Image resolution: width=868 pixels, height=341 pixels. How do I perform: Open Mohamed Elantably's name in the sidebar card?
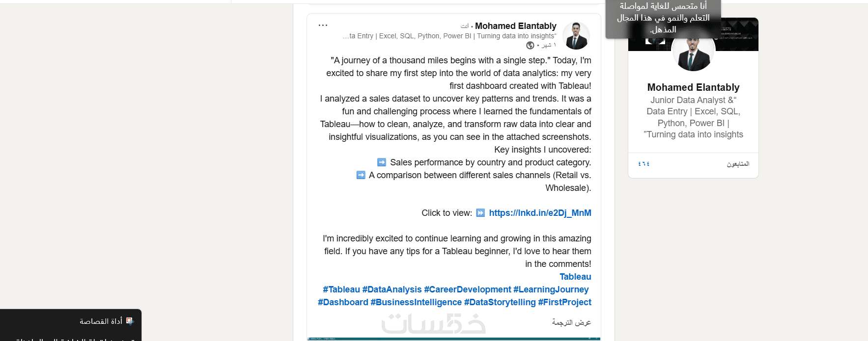(693, 87)
